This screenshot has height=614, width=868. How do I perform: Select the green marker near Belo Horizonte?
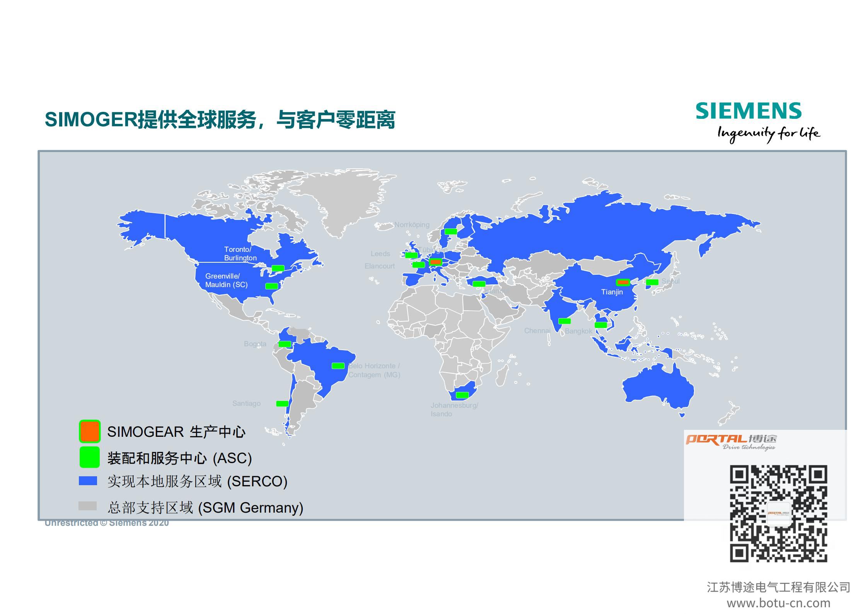(338, 366)
